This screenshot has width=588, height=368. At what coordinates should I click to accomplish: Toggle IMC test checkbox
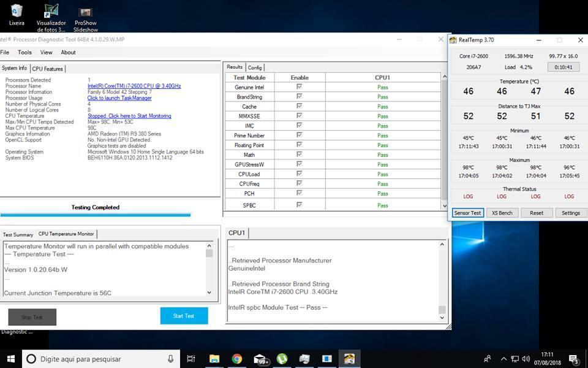point(300,125)
